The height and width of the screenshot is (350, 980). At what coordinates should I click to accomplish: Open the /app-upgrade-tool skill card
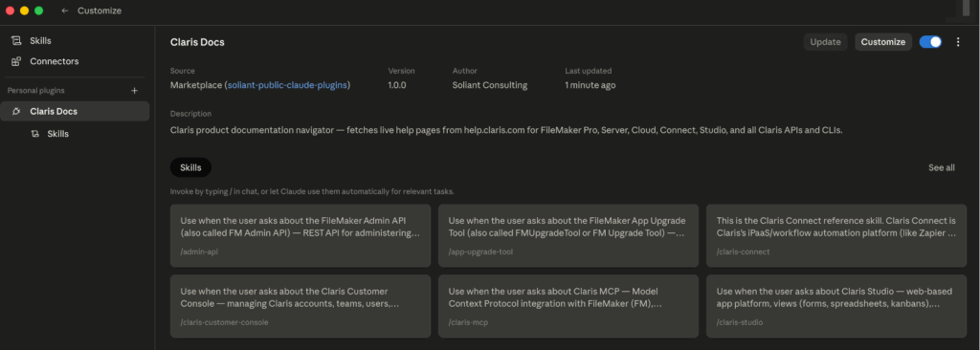click(568, 235)
